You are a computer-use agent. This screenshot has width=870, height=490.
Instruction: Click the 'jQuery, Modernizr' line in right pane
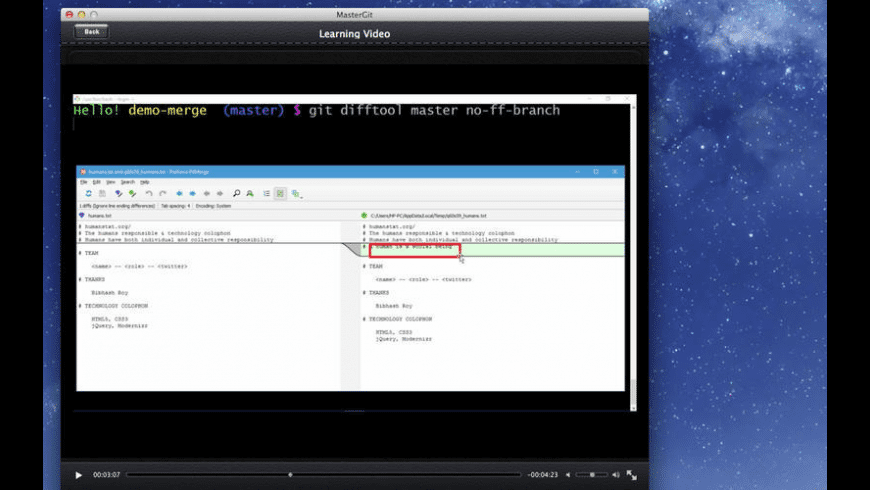[x=404, y=339]
